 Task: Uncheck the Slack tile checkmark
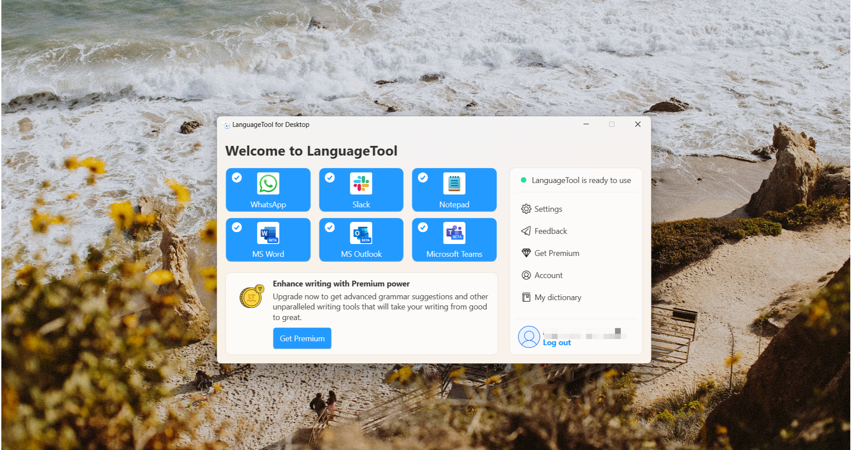(x=330, y=178)
